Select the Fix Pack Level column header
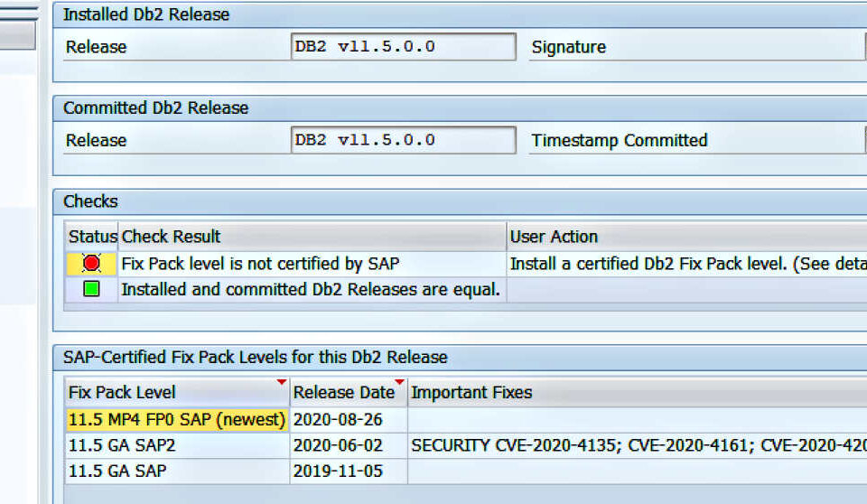The width and height of the screenshot is (867, 504). 177,392
